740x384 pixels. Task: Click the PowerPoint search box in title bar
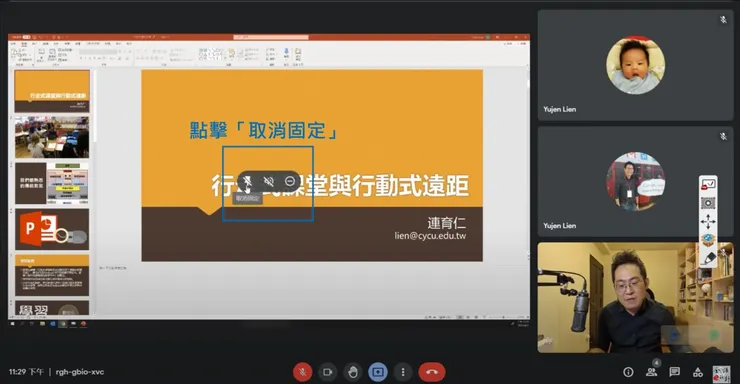(x=271, y=37)
